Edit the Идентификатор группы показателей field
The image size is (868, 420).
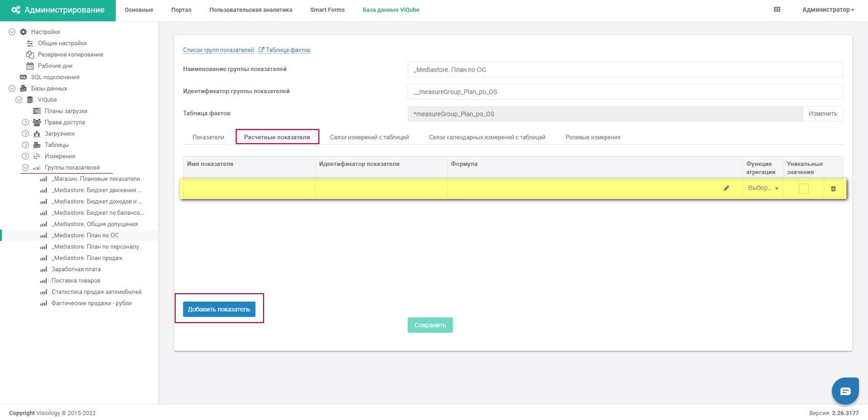625,92
